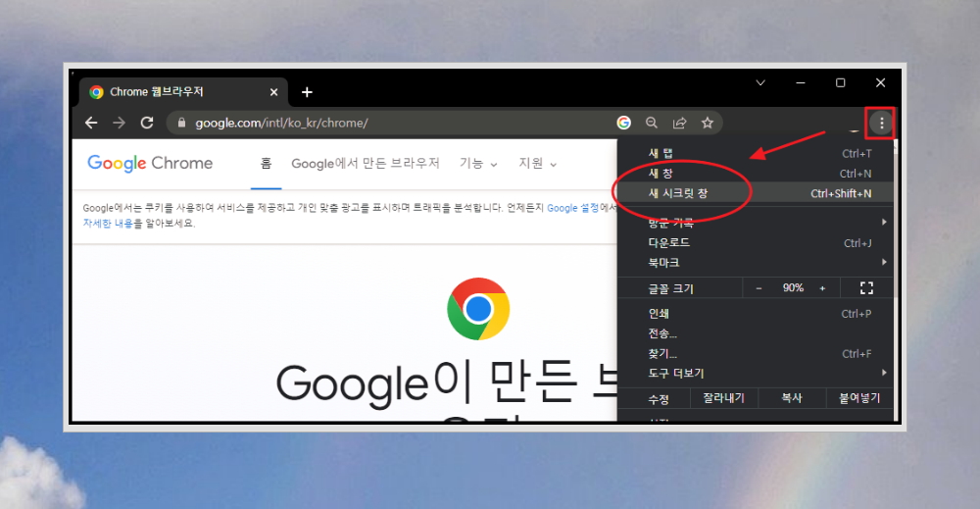Open the three-dot Chrome menu

[881, 124]
